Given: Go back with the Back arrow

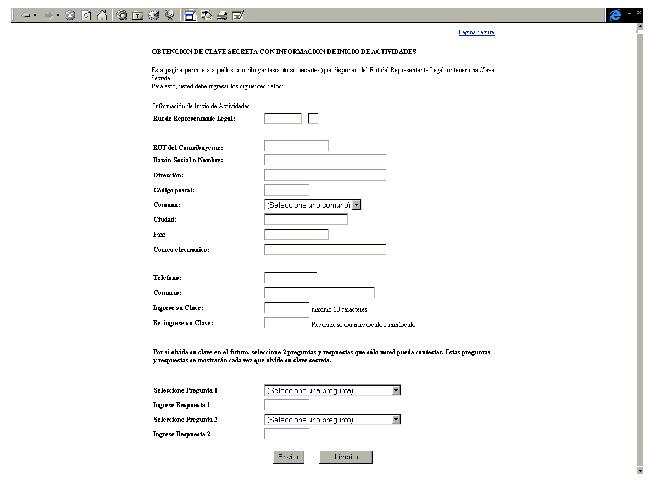Looking at the screenshot, I should tap(26, 16).
